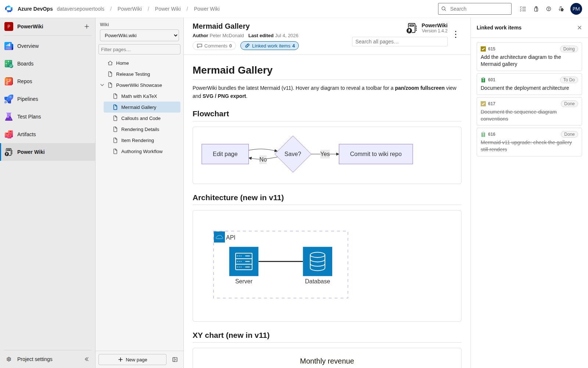This screenshot has height=368, width=588.
Task: Open work item 616 Mermaid v11 upgrade card
Action: (x=529, y=142)
